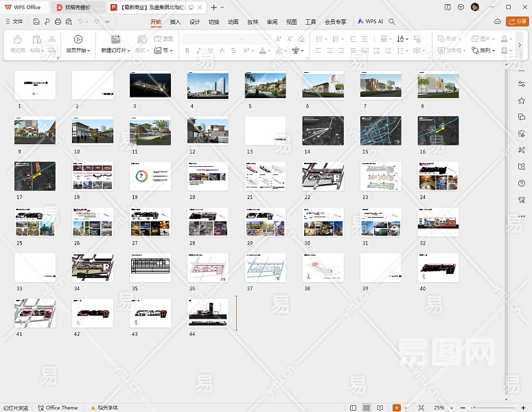Image resolution: width=532 pixels, height=412 pixels.
Task: Toggle slide sorter view button
Action: pyautogui.click(x=367, y=408)
